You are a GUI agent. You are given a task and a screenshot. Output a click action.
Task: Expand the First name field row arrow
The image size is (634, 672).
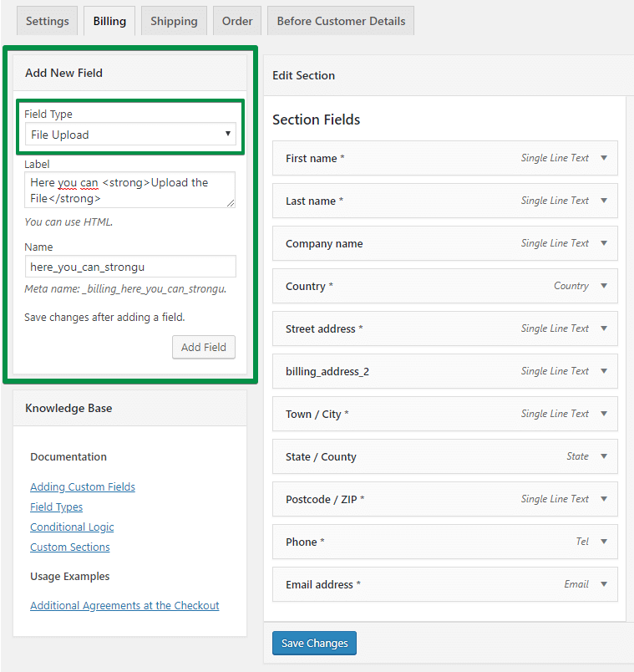[x=604, y=158]
